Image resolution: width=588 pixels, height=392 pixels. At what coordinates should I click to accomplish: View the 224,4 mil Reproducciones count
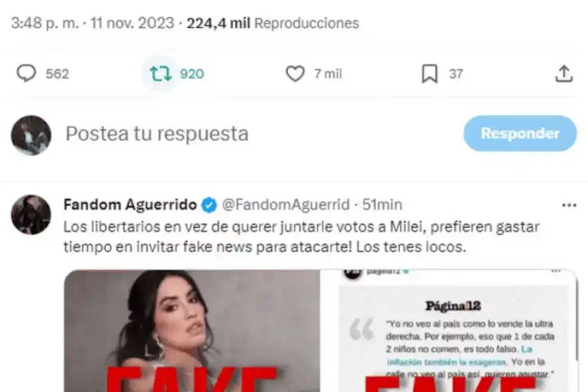pos(272,24)
